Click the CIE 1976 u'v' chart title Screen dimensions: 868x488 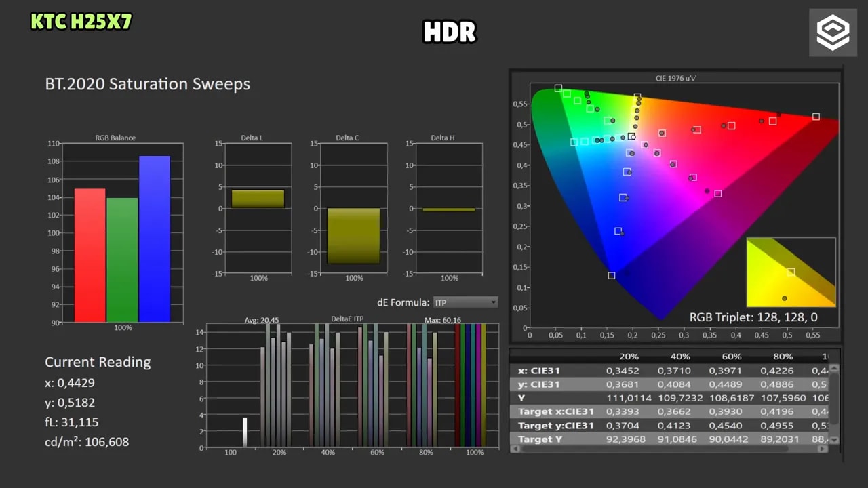pyautogui.click(x=676, y=78)
